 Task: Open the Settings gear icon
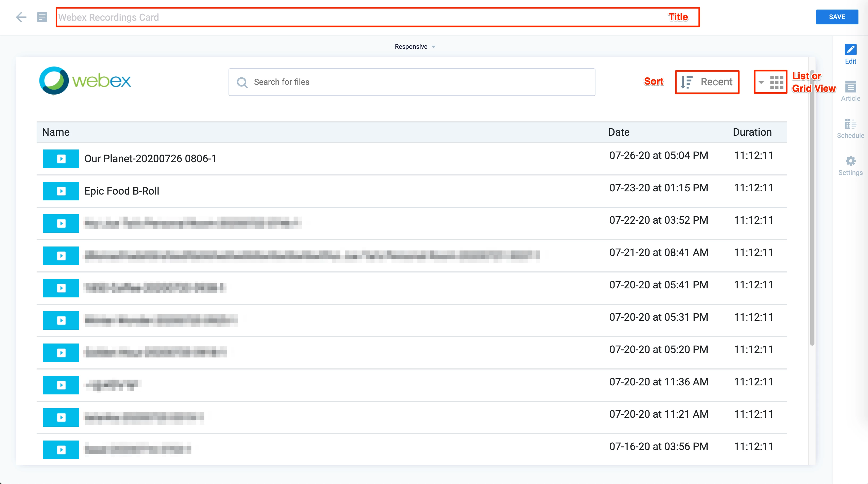pyautogui.click(x=850, y=161)
